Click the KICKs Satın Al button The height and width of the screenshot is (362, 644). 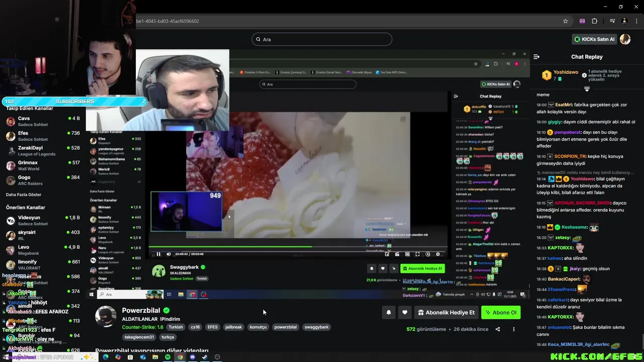pos(594,39)
